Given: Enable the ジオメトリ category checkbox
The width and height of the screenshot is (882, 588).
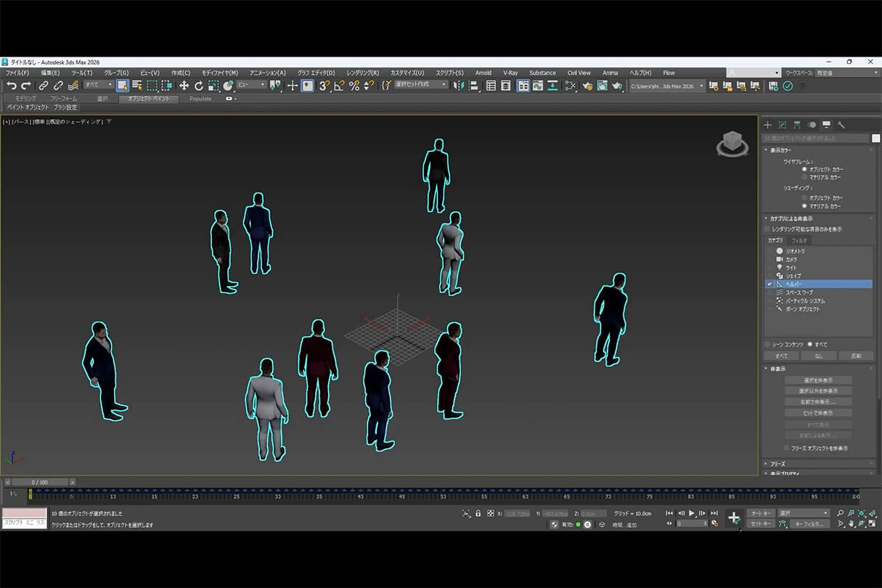Looking at the screenshot, I should [769, 251].
